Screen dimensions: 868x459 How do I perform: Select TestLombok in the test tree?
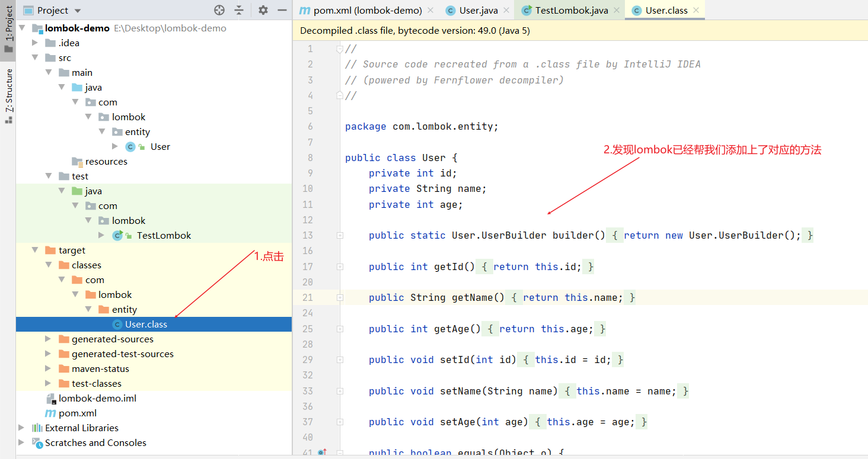pos(164,235)
